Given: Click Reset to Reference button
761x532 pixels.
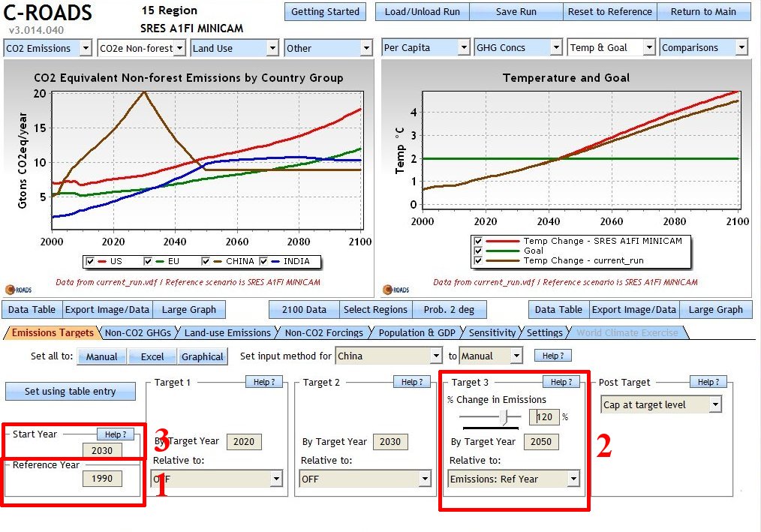Looking at the screenshot, I should 610,12.
